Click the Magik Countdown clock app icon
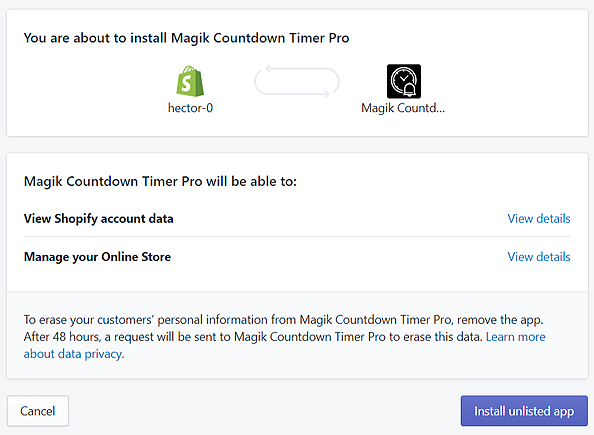 [x=404, y=81]
